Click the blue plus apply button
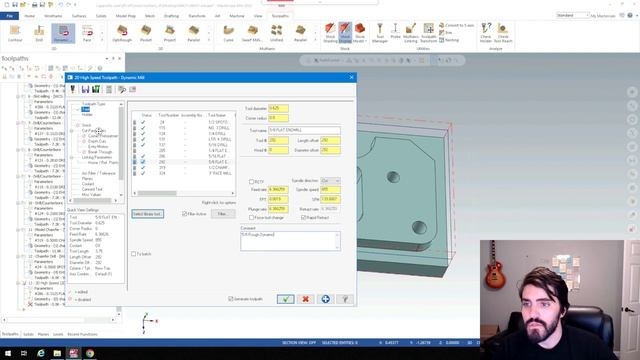Image resolution: width=640 pixels, height=360 pixels. [x=325, y=299]
